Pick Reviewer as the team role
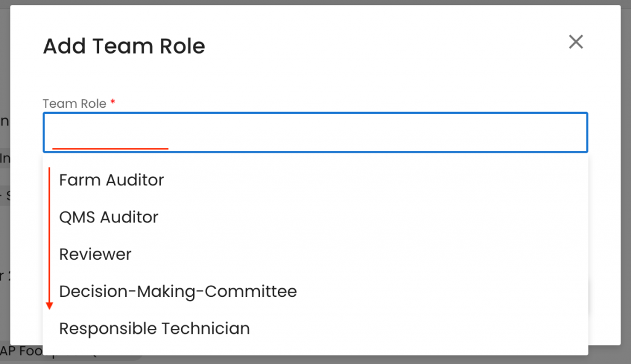Screen dimensions: 631x364 pyautogui.click(x=96, y=254)
